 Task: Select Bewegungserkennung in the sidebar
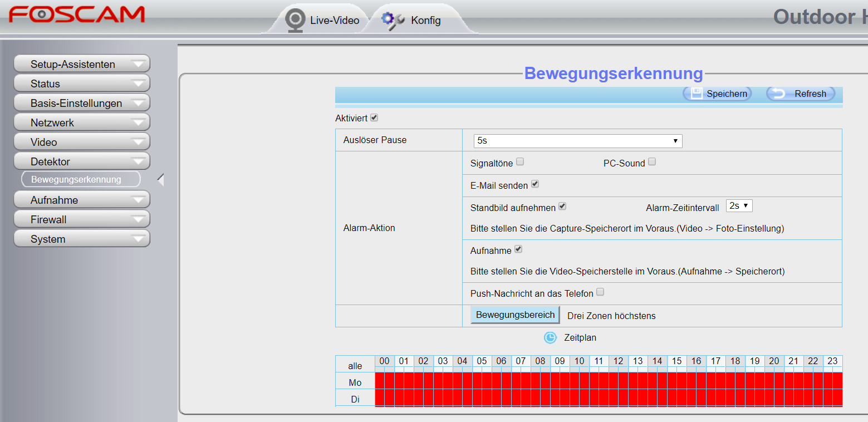(81, 179)
